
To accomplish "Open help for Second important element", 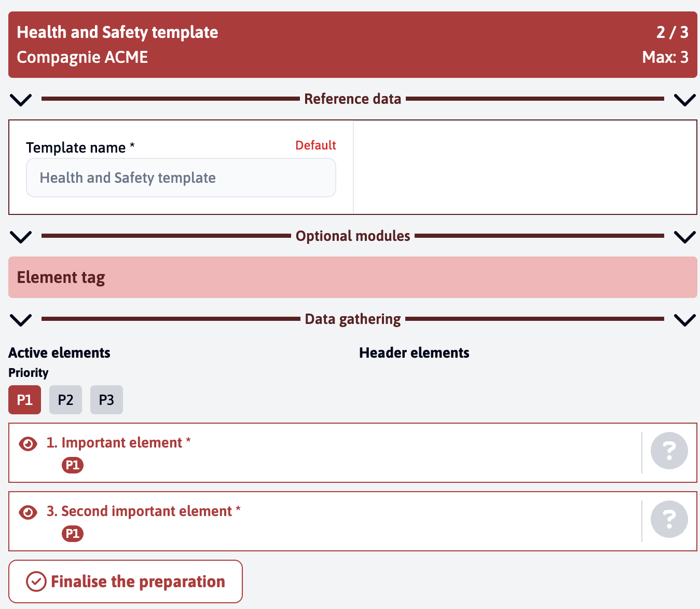I will [669, 519].
